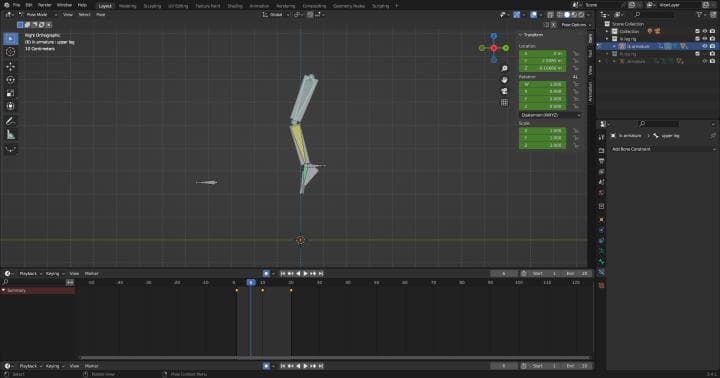Open the Render menu in the top bar
The width and height of the screenshot is (720, 378).
click(45, 5)
